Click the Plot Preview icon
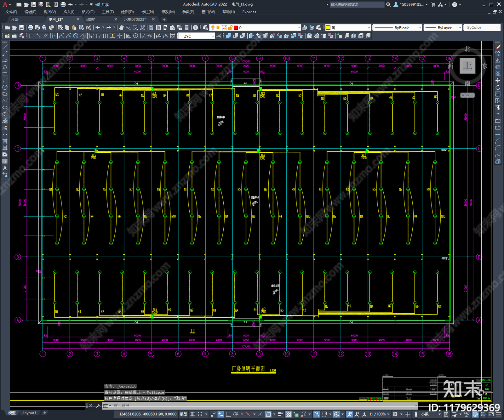 click(37, 28)
